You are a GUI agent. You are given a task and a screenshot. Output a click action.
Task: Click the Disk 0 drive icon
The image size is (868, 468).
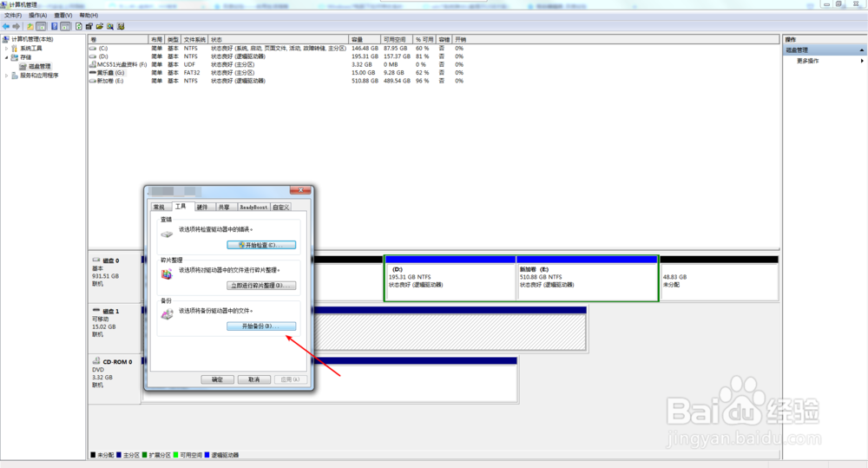(96, 260)
